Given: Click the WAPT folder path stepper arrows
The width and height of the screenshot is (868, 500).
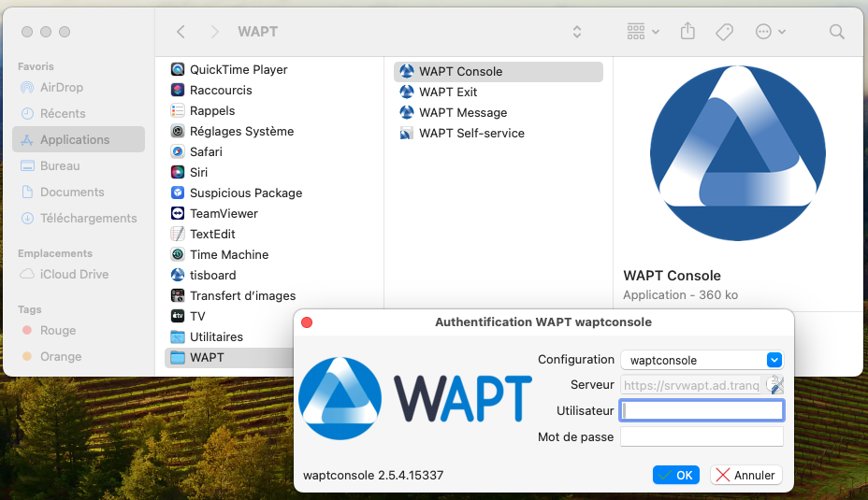Looking at the screenshot, I should click(x=577, y=32).
